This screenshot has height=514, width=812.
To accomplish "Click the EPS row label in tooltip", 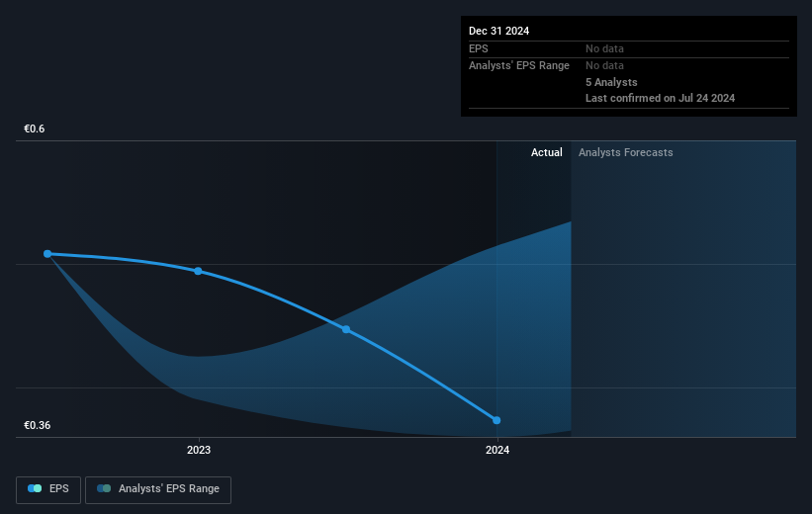I will (x=478, y=48).
